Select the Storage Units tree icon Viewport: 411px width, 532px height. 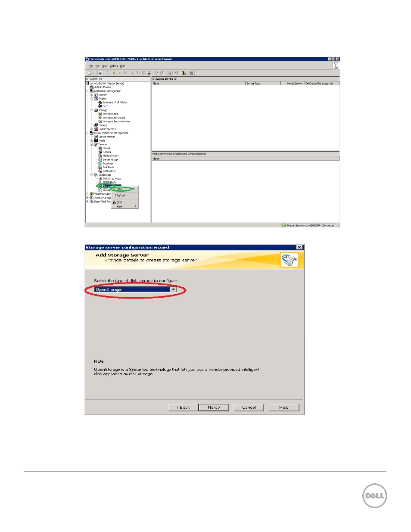coord(100,114)
